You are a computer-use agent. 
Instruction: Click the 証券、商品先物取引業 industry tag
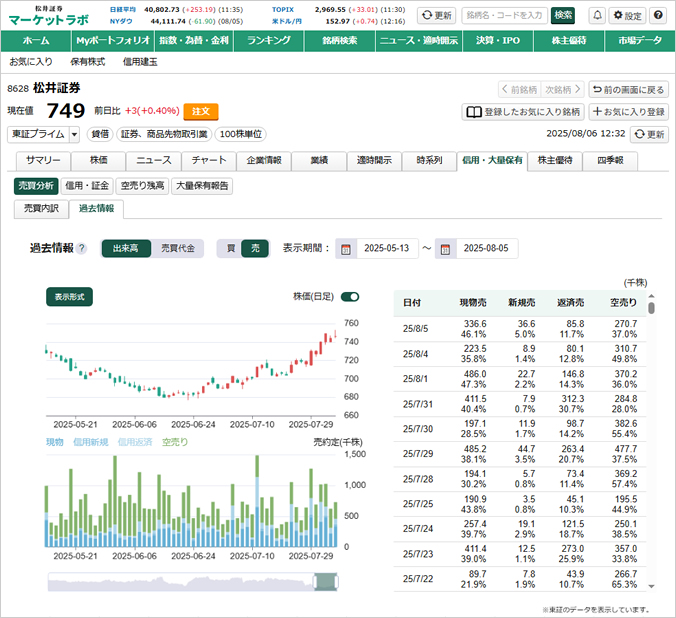[164, 134]
